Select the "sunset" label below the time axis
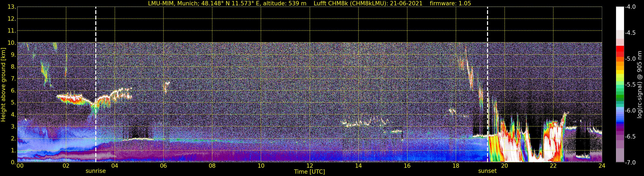 [487, 171]
